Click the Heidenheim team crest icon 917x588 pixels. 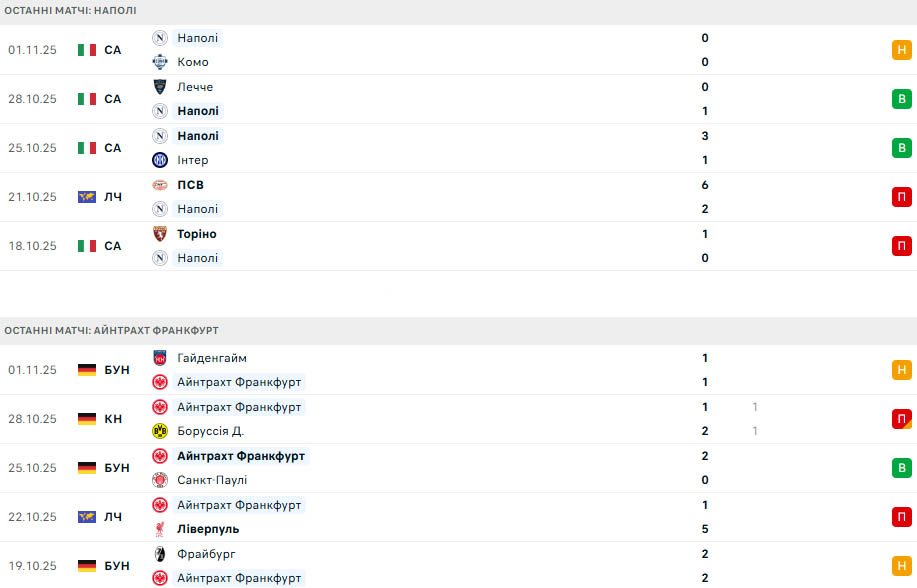[x=160, y=358]
